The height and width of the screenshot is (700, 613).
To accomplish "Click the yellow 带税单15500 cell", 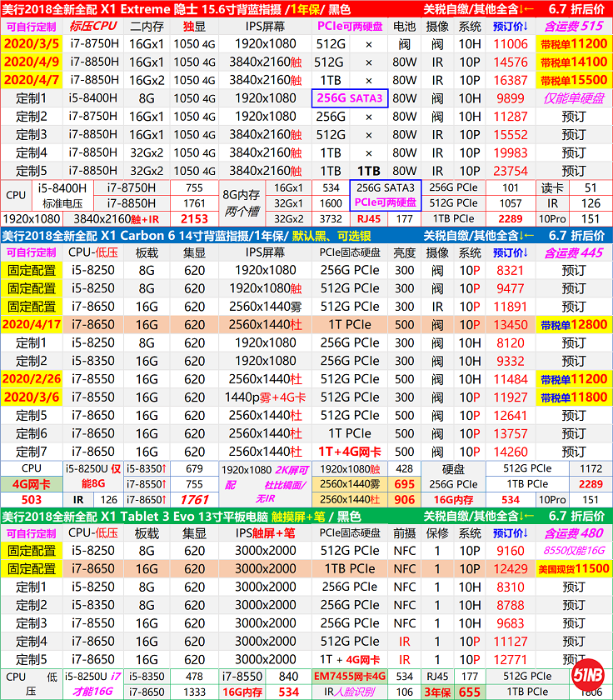I will pyautogui.click(x=574, y=81).
